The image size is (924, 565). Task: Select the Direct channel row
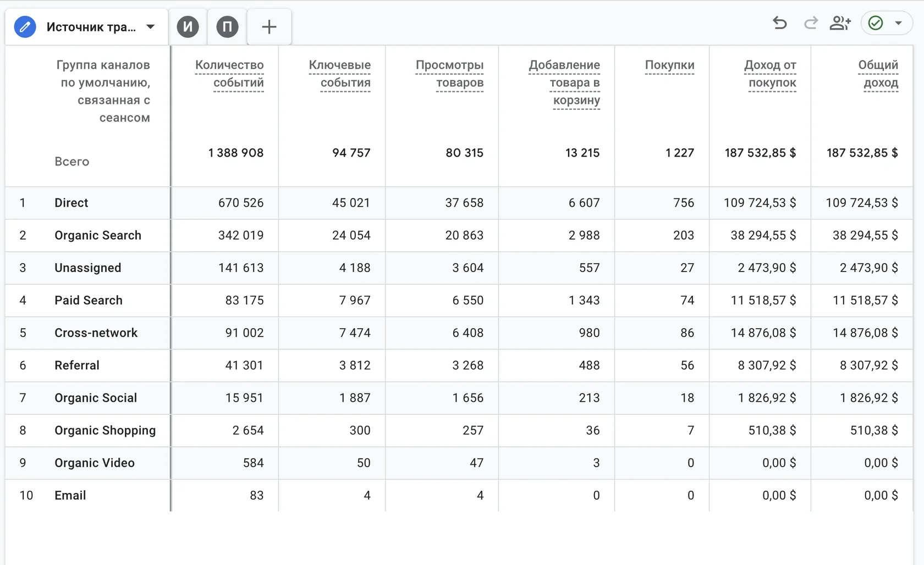(x=459, y=203)
